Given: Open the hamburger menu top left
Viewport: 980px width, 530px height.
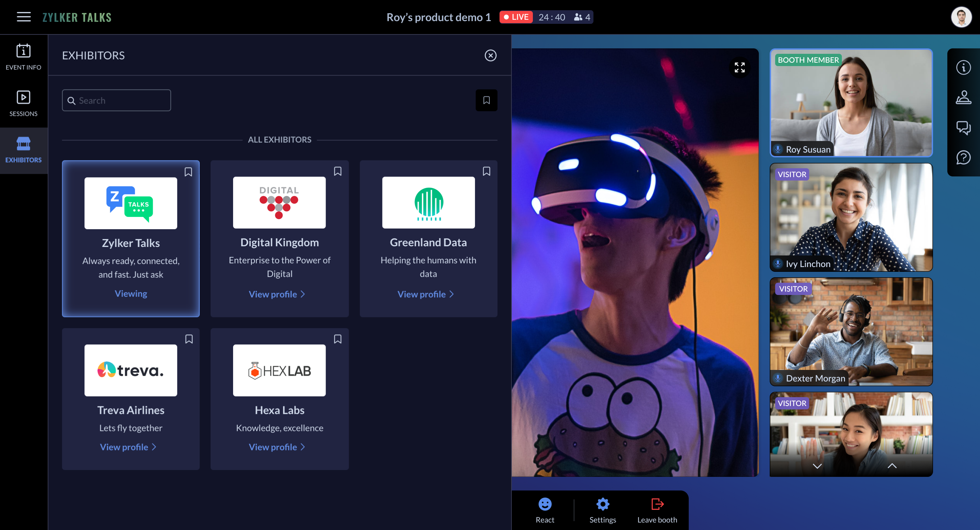Looking at the screenshot, I should (x=23, y=16).
